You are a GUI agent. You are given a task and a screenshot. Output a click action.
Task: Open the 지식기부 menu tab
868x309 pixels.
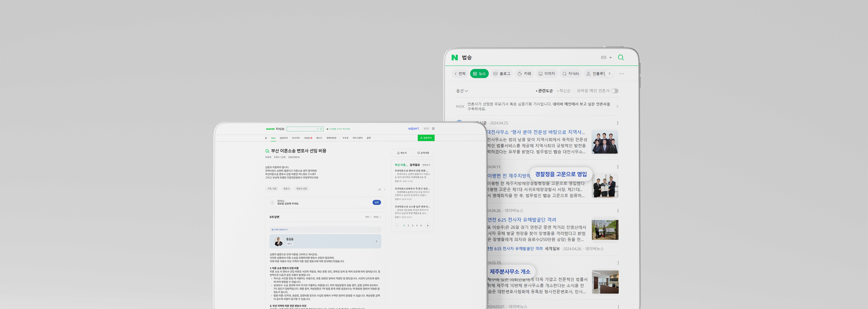296,138
